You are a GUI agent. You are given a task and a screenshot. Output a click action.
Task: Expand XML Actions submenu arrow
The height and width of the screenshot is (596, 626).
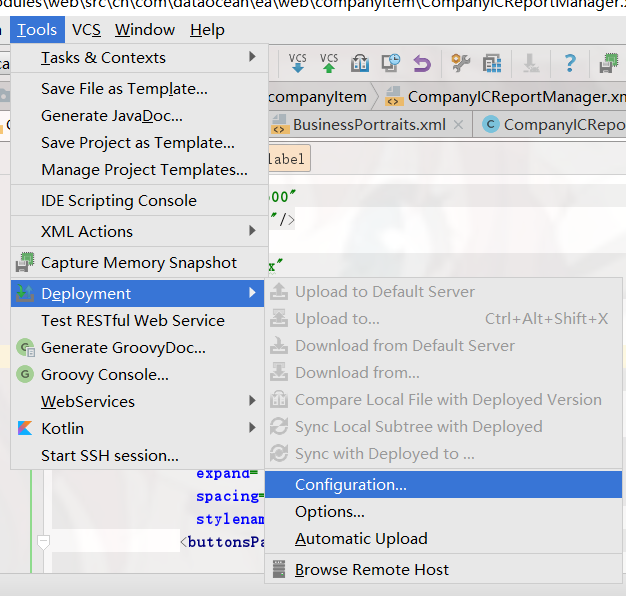[252, 230]
